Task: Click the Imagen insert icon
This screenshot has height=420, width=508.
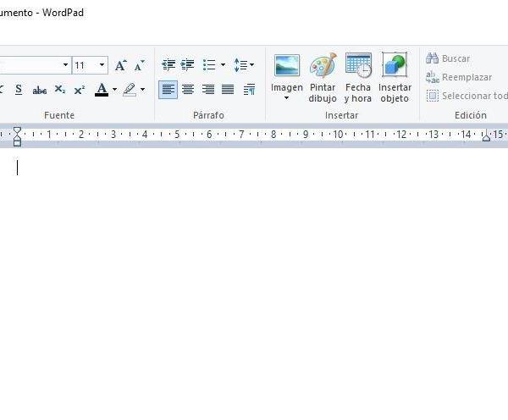Action: pyautogui.click(x=286, y=66)
